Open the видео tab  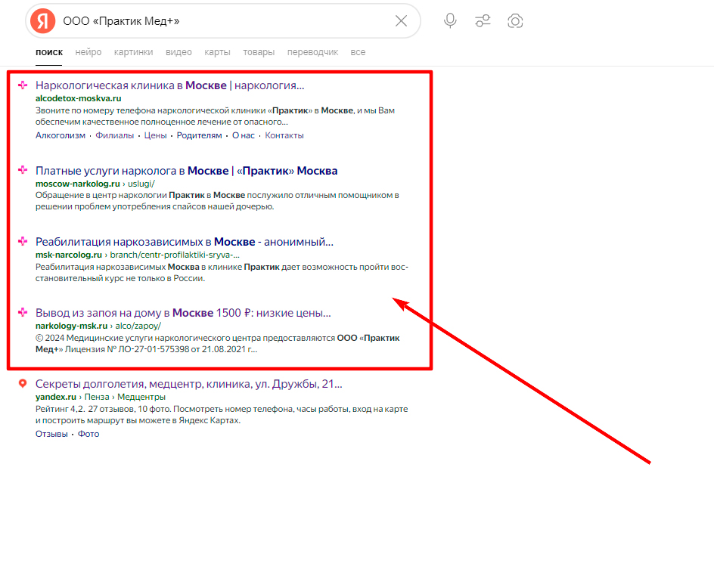coord(178,52)
